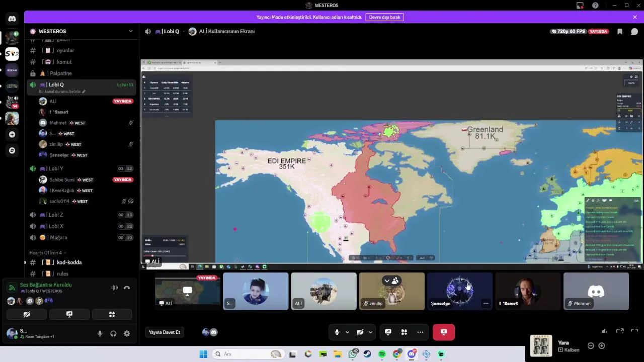Open WhatsApp in the taskbar
Screen dimensions: 644x362
[x=353, y=354]
